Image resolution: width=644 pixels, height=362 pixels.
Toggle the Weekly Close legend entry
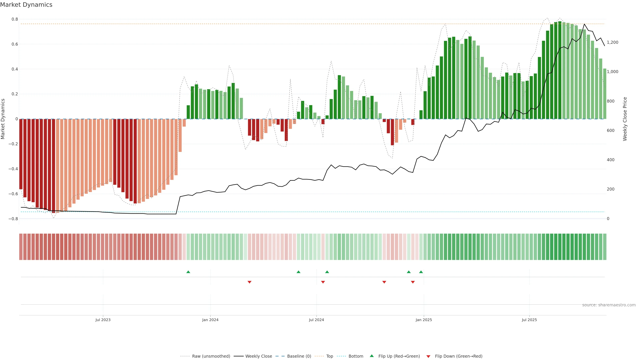pos(258,356)
